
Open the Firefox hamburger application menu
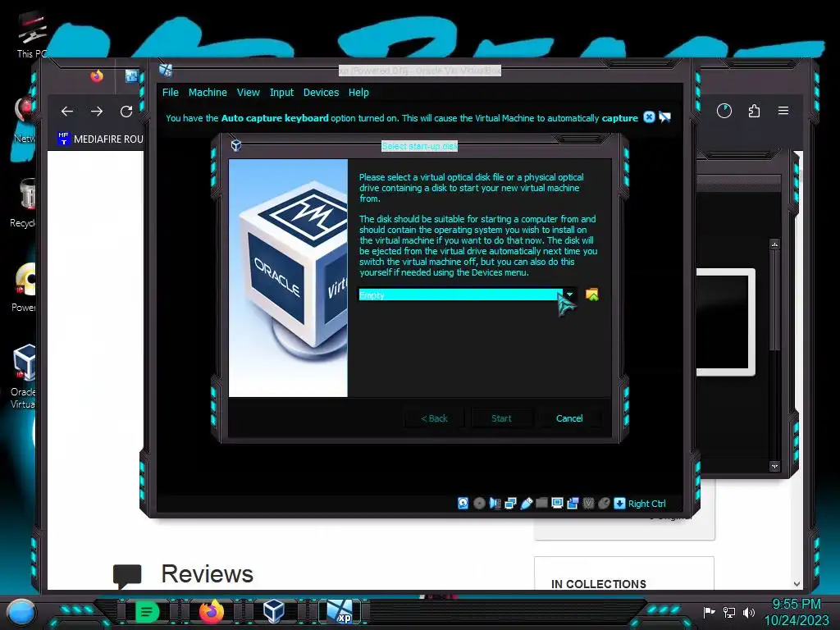click(x=783, y=111)
